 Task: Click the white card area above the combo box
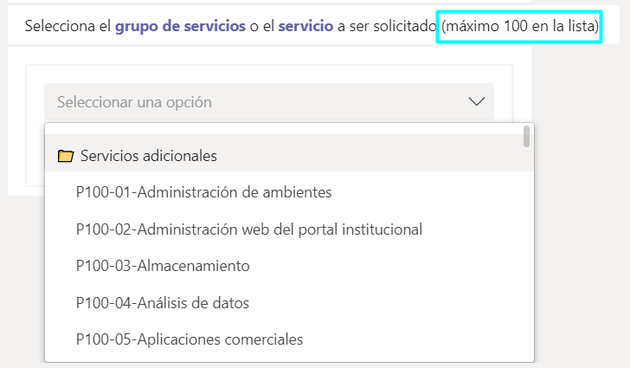pyautogui.click(x=269, y=74)
